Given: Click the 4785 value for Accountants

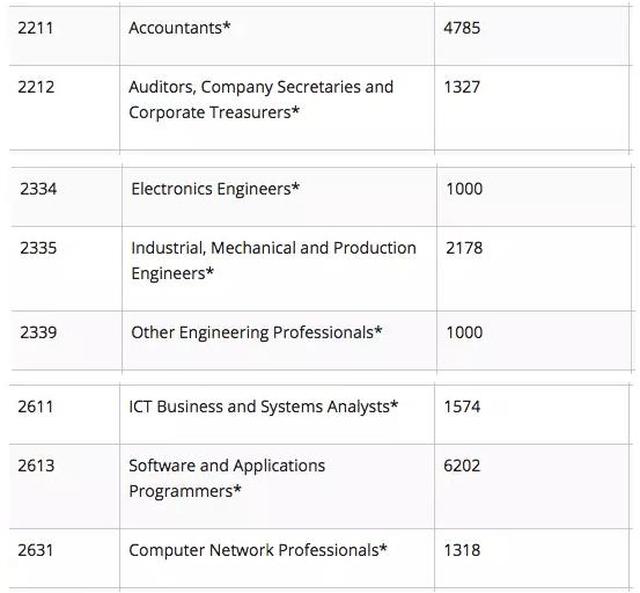Looking at the screenshot, I should 462,28.
